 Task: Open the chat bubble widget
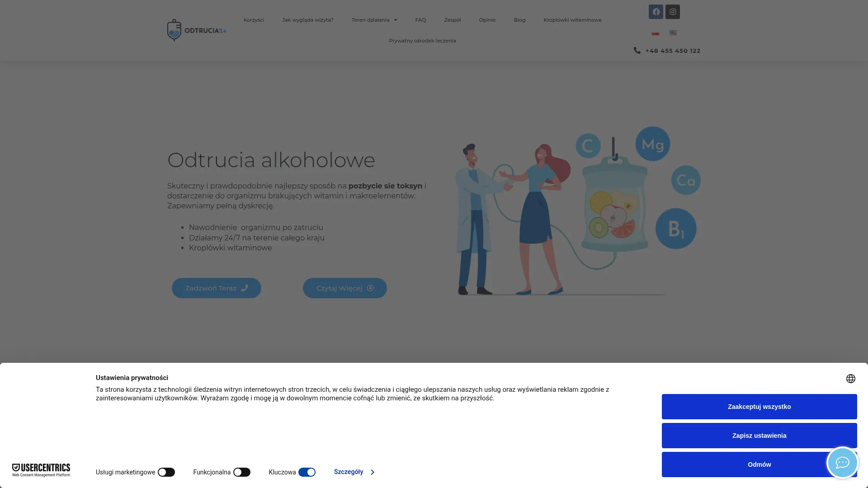tap(842, 462)
